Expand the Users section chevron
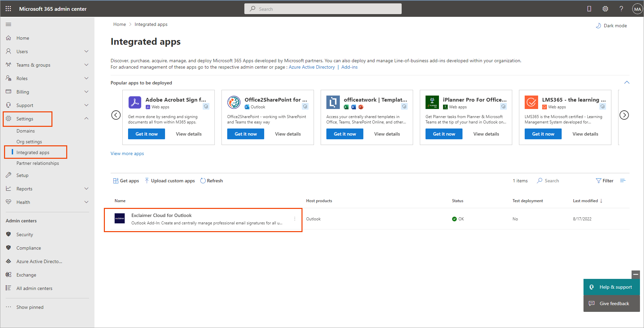The height and width of the screenshot is (328, 644). pyautogui.click(x=86, y=51)
